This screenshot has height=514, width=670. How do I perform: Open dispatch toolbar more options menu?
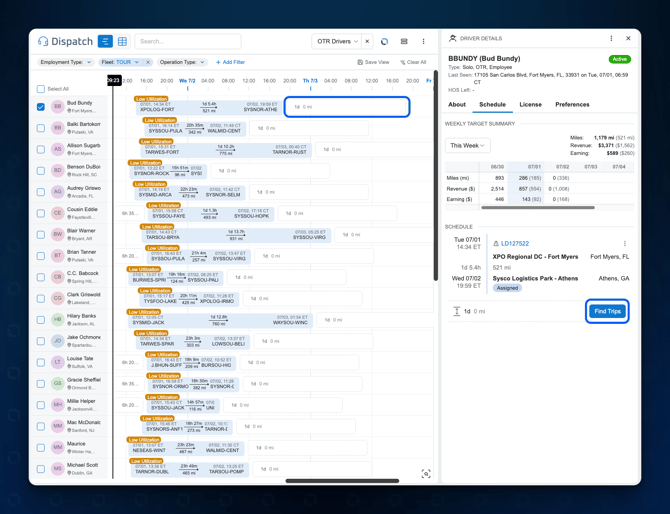[423, 41]
